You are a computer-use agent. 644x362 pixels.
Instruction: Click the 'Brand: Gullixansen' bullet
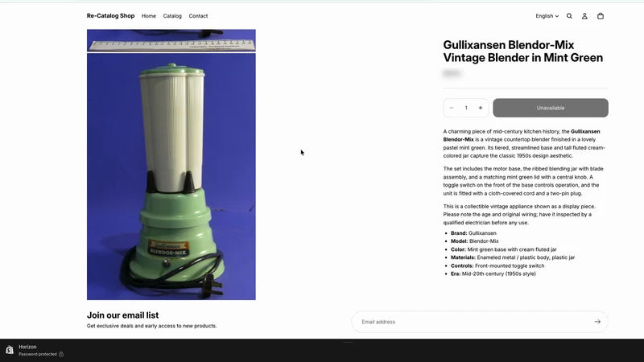473,233
